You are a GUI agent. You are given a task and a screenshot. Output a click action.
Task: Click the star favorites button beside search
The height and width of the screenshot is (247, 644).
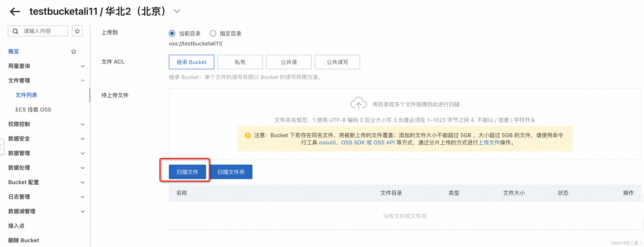77,31
